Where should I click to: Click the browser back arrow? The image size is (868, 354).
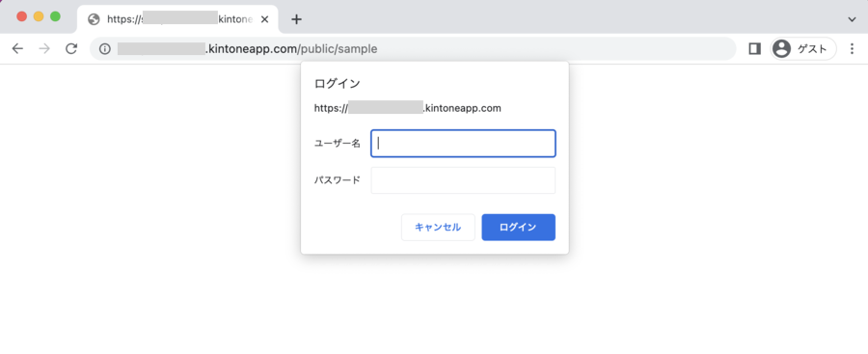pyautogui.click(x=17, y=49)
